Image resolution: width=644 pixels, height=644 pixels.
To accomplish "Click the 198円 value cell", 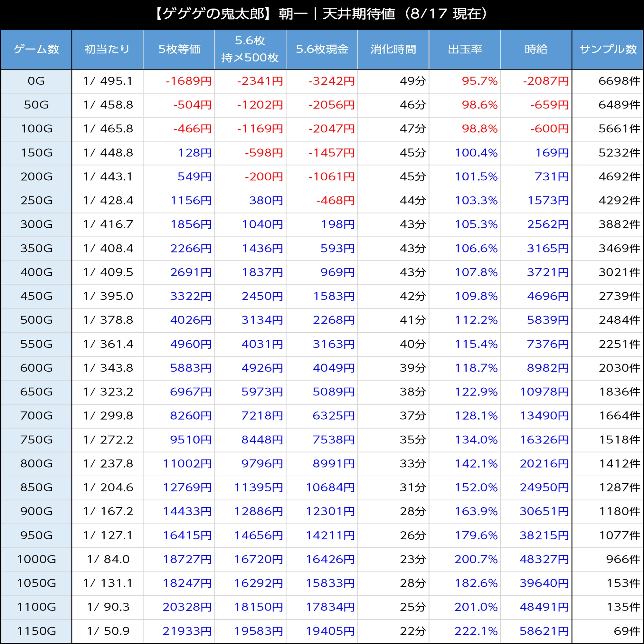I will click(x=322, y=225).
